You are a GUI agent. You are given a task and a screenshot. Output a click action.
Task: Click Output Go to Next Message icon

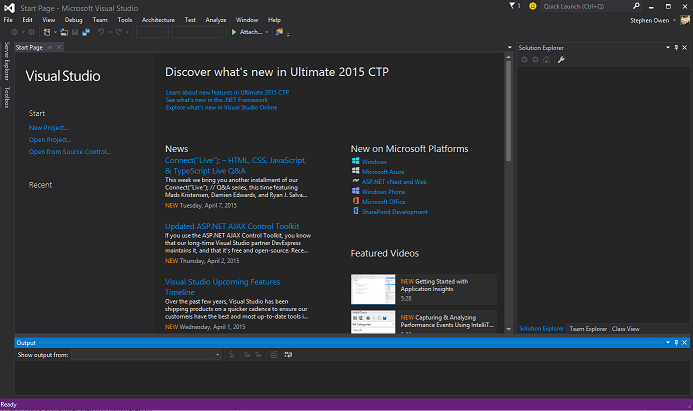[258, 355]
